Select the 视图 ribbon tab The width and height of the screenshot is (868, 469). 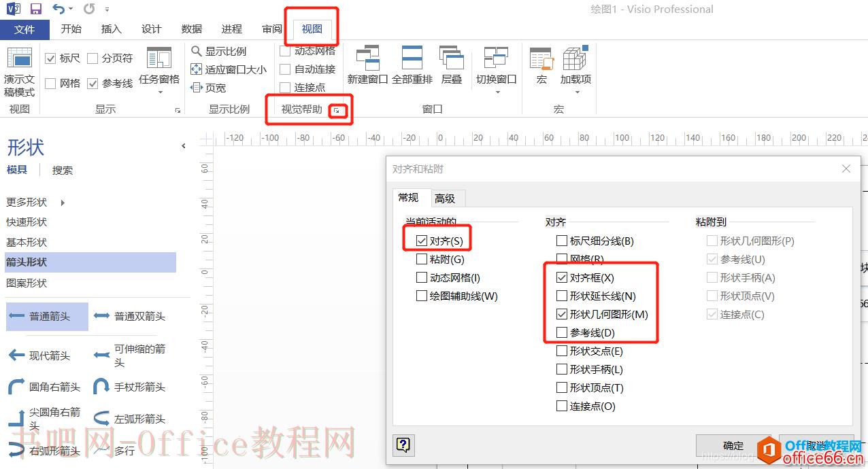tap(312, 29)
